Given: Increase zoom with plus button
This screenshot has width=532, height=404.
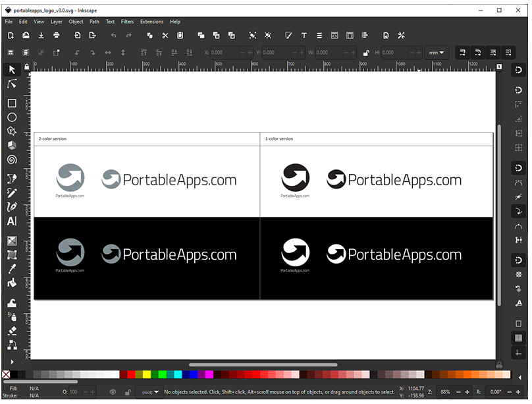Looking at the screenshot, I should tap(467, 392).
